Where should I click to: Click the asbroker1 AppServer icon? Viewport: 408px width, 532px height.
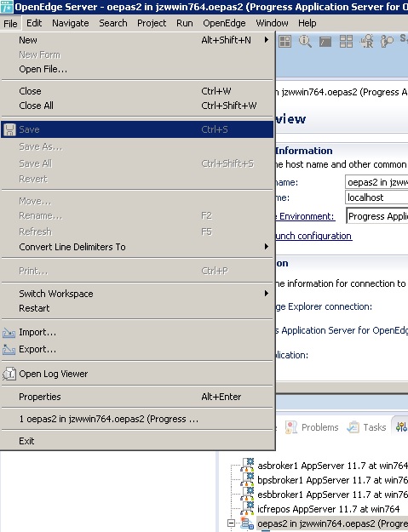click(x=248, y=465)
